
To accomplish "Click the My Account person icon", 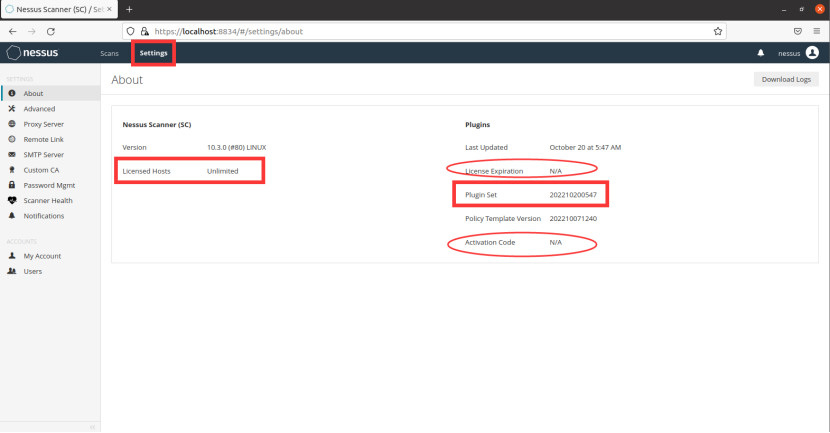I will (x=12, y=256).
